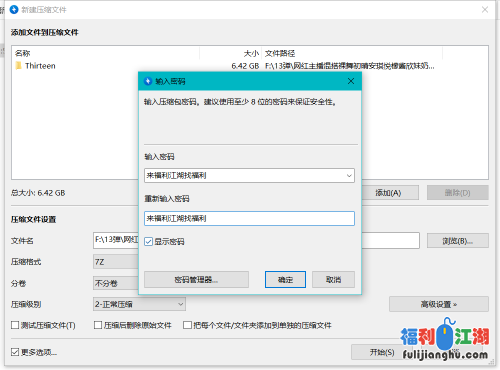Click the 添加(A) button
The height and width of the screenshot is (370, 500).
pyautogui.click(x=388, y=193)
